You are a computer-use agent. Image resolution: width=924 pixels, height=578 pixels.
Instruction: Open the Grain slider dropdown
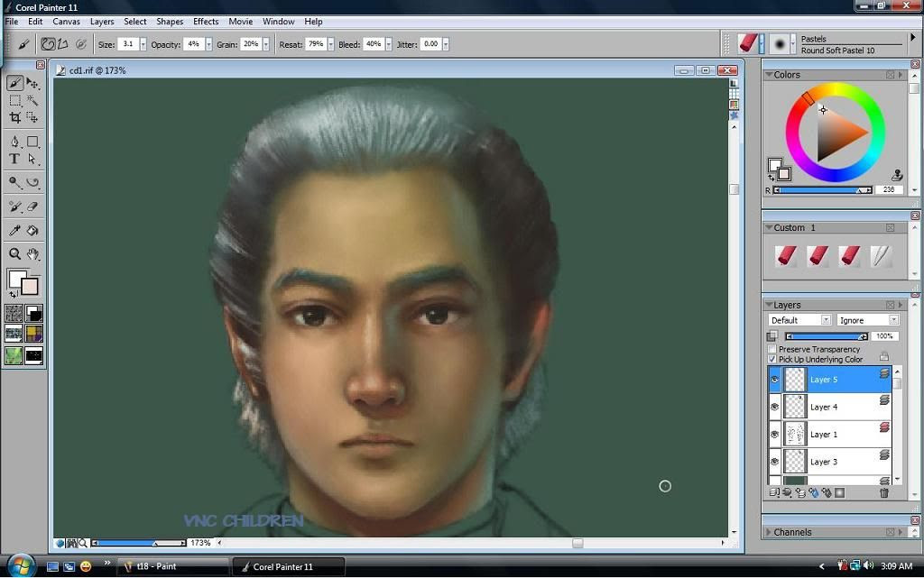[266, 44]
